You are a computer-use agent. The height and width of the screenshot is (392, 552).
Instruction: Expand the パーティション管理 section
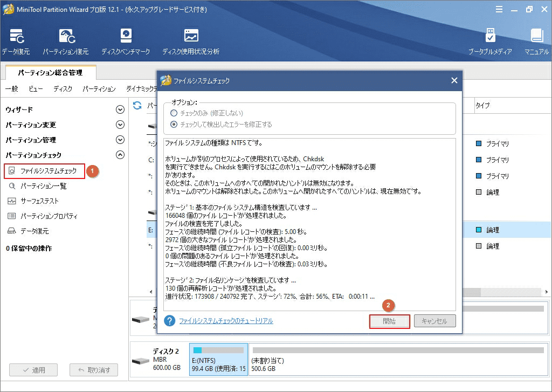120,140
